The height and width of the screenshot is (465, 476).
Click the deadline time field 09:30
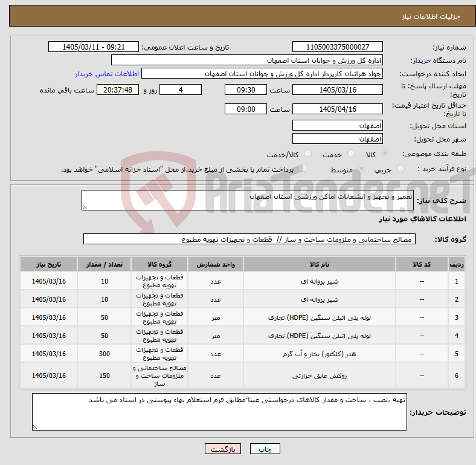point(246,89)
